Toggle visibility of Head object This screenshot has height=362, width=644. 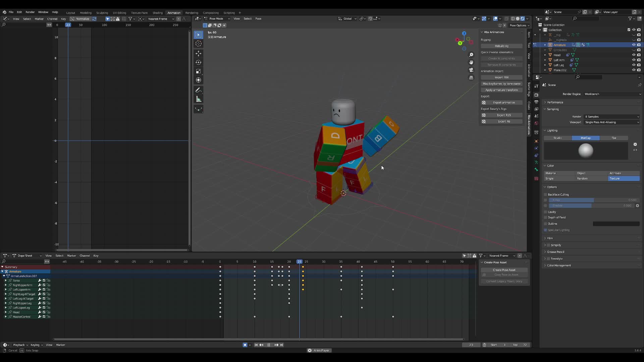coord(634,55)
